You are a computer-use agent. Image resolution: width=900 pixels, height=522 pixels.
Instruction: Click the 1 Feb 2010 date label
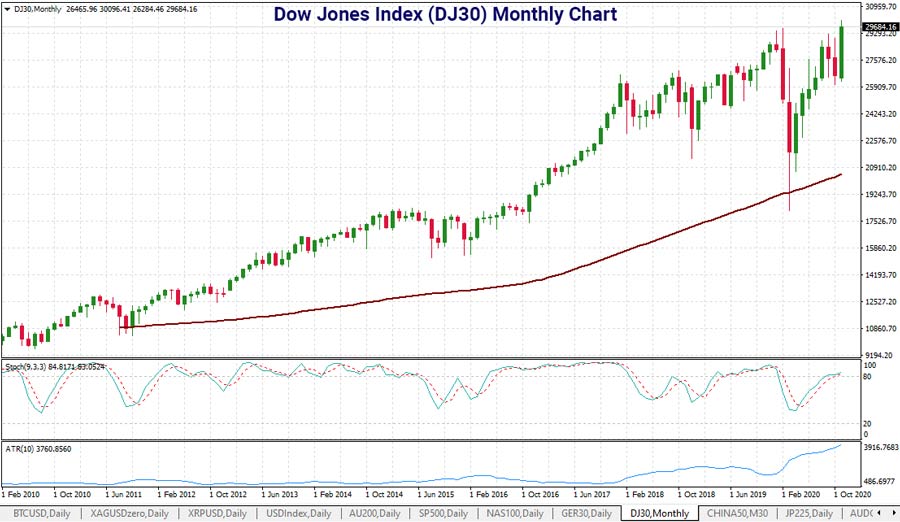[21, 494]
